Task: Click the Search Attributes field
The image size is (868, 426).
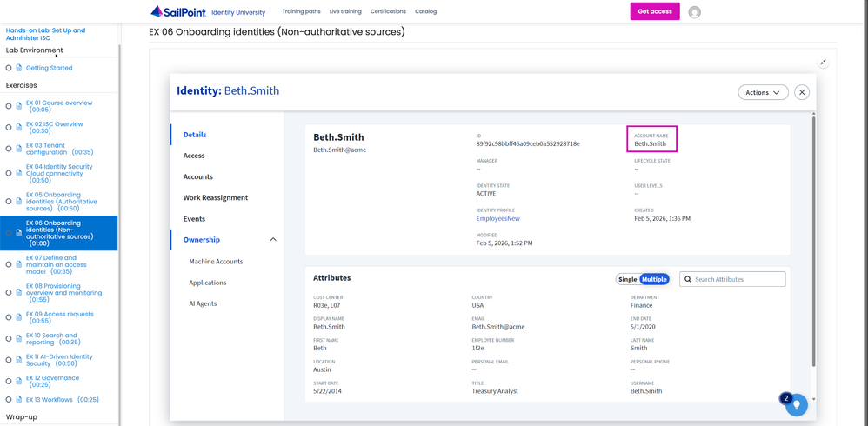Action: (732, 279)
